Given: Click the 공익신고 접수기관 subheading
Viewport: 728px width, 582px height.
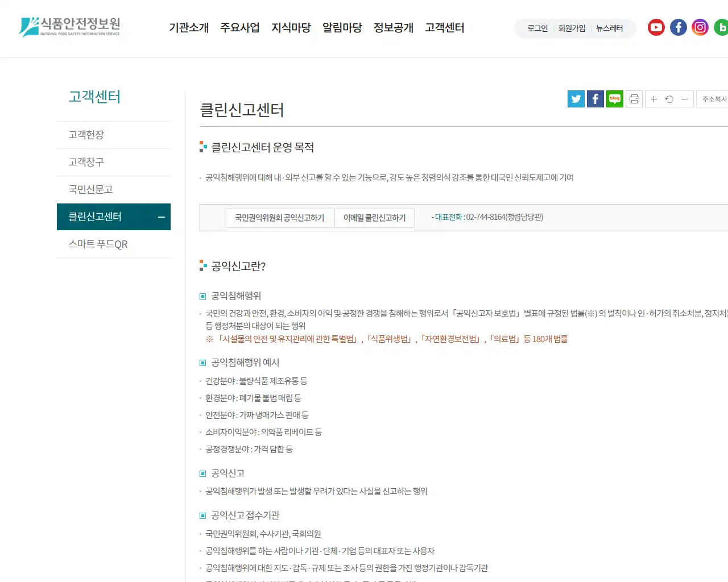Looking at the screenshot, I should [245, 516].
